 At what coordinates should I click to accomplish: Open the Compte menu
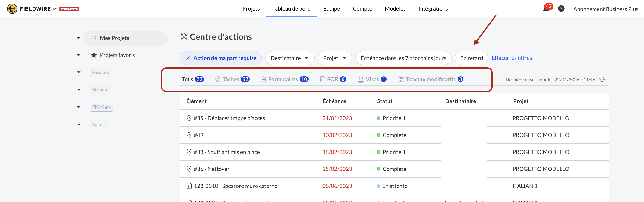[362, 9]
